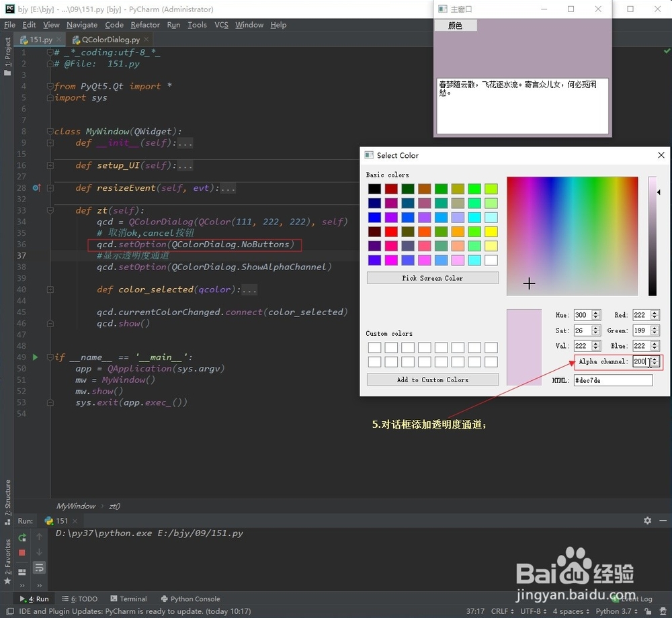This screenshot has height=618, width=672.
Task: Switch to the 151.py editor tab
Action: tap(41, 40)
